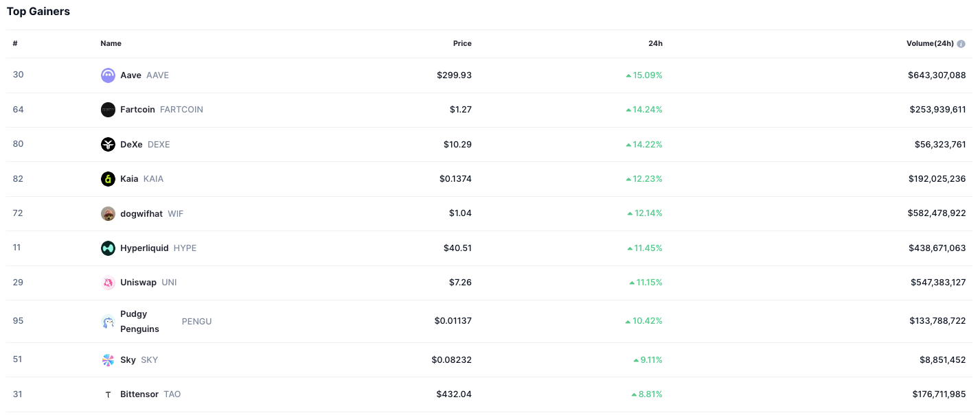This screenshot has width=980, height=415.
Task: Click the Sky coin logo
Action: tap(108, 360)
